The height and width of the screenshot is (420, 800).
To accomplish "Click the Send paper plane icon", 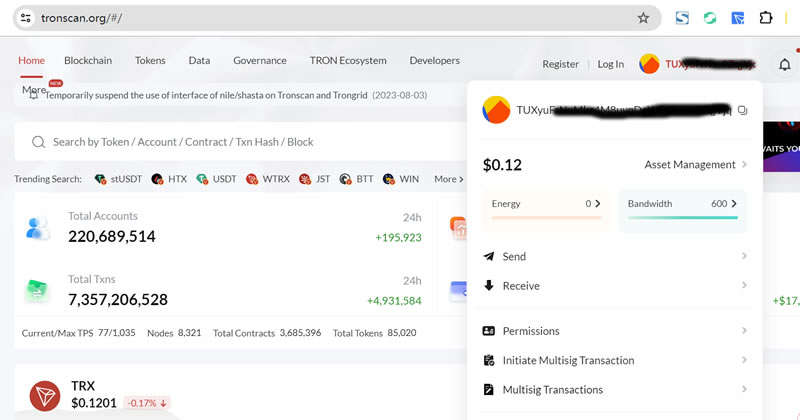I will (488, 256).
